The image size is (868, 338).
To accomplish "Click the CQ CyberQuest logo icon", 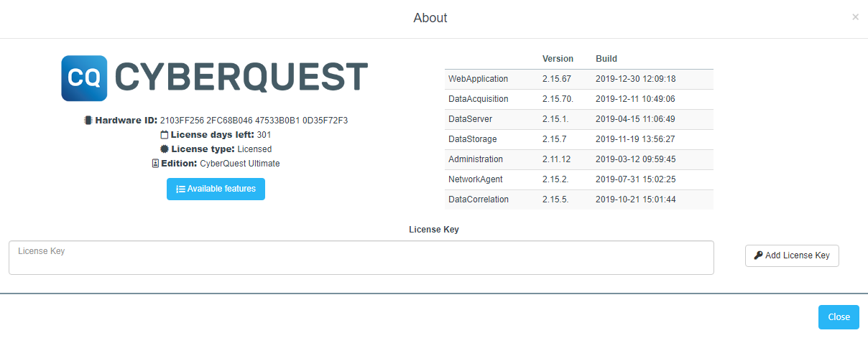I will point(84,78).
